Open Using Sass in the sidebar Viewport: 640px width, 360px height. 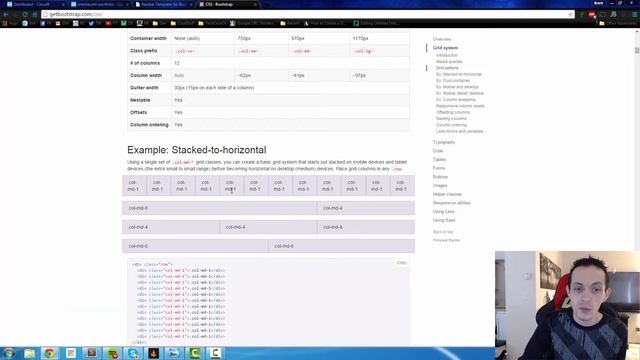click(x=444, y=220)
